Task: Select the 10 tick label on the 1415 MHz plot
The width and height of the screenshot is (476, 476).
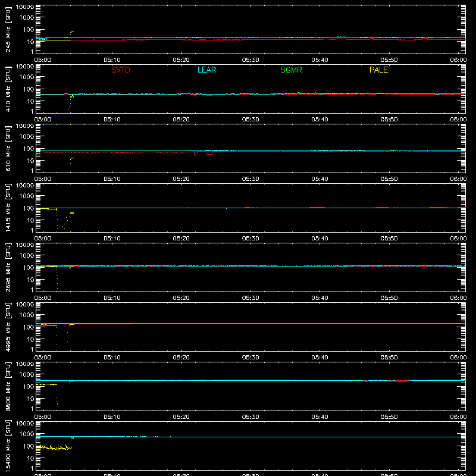Action: pos(30,220)
